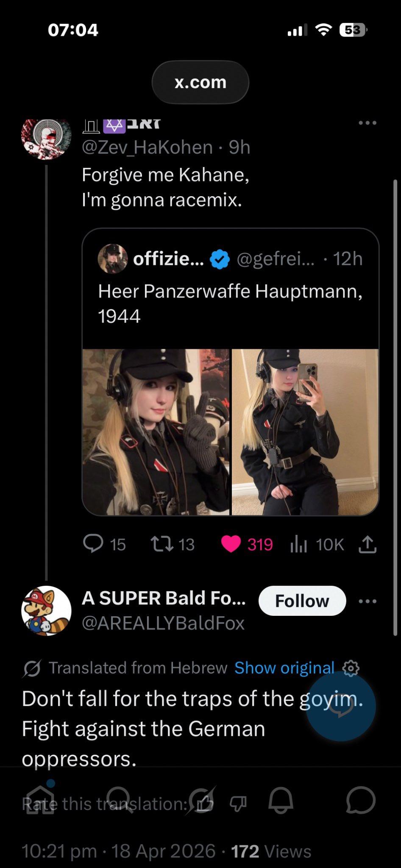Like the Zev_HaKohen post with heart
Image resolution: width=401 pixels, height=868 pixels.
(231, 544)
